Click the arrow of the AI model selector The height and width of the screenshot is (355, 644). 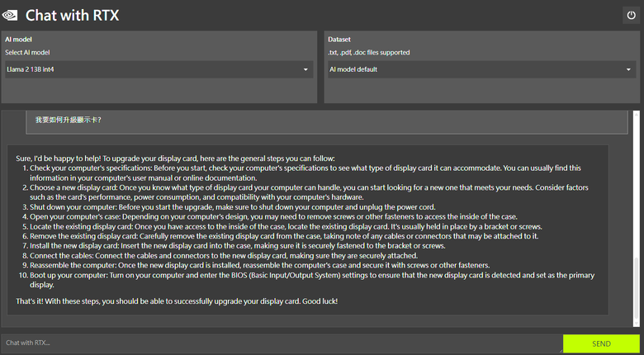click(305, 70)
